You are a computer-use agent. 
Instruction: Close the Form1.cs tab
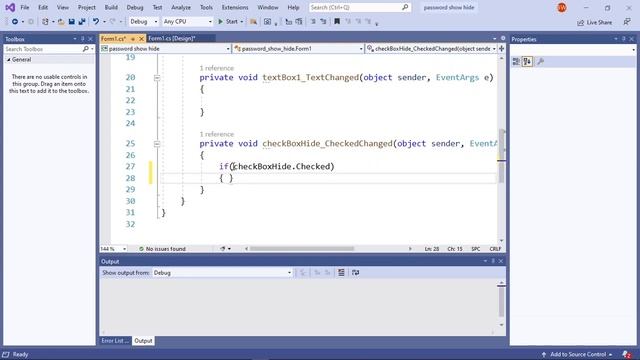141,38
